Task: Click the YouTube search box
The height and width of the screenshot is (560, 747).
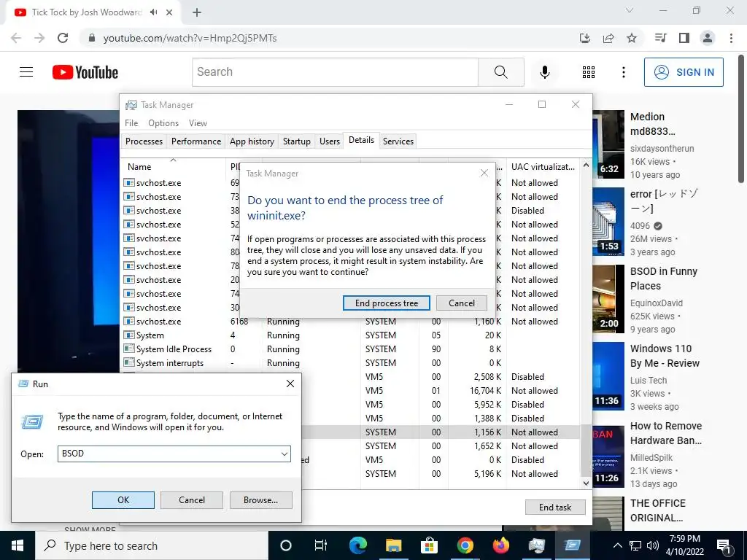Action: pos(336,72)
